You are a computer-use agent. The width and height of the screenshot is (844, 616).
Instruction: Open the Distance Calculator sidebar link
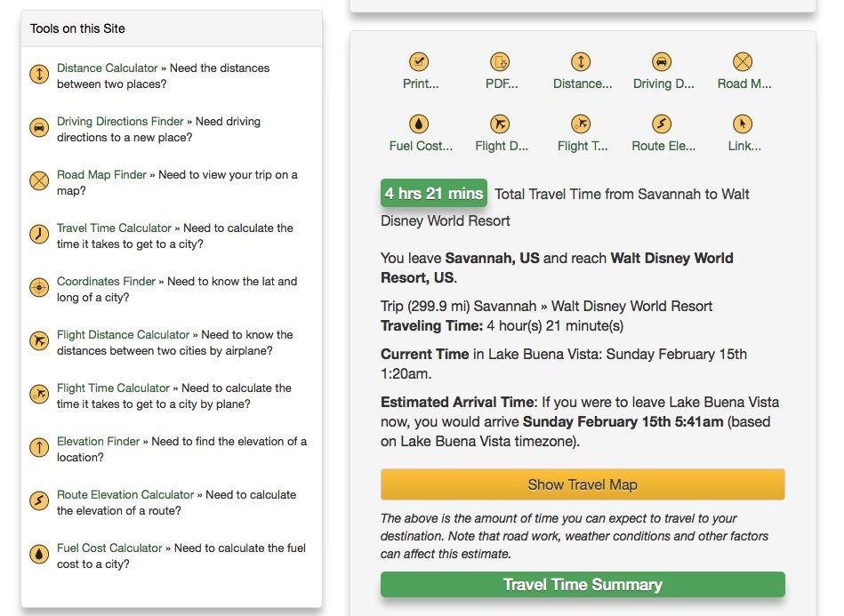click(107, 68)
